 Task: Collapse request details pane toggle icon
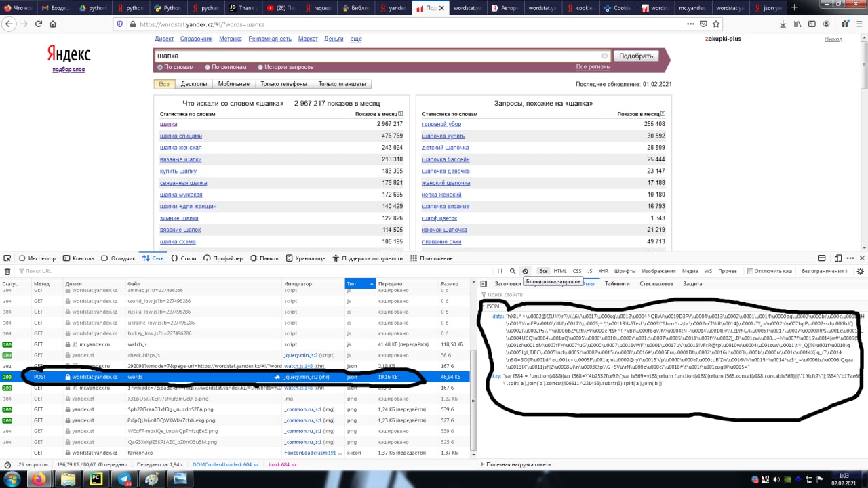[484, 284]
